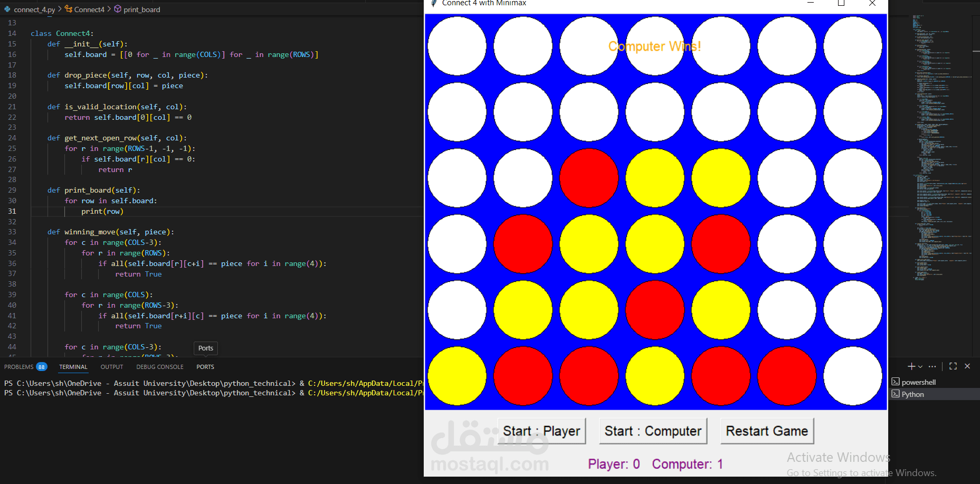980x484 pixels.
Task: Click connect_4.py in the breadcrumb
Action: (34, 10)
